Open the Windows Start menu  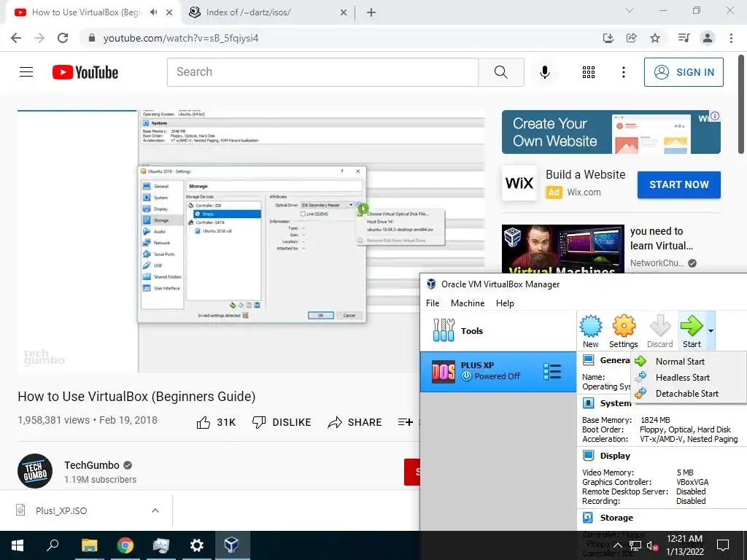point(18,545)
